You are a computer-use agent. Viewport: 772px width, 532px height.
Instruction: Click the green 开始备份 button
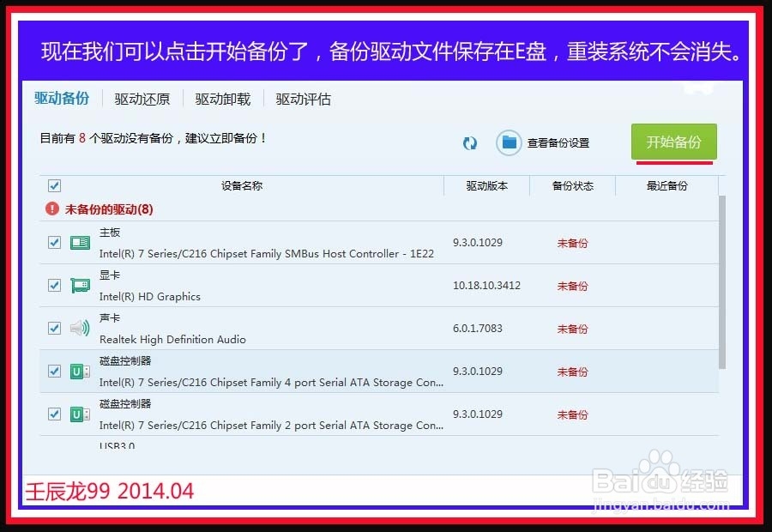point(674,143)
